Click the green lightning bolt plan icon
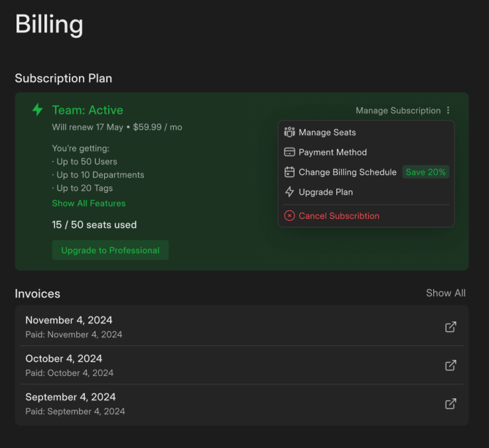The height and width of the screenshot is (448, 489). (38, 110)
